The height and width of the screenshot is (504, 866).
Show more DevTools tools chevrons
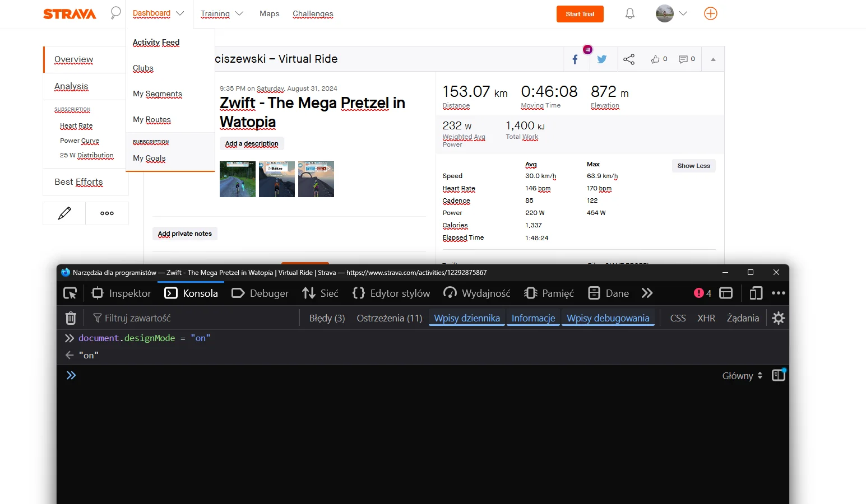point(647,293)
